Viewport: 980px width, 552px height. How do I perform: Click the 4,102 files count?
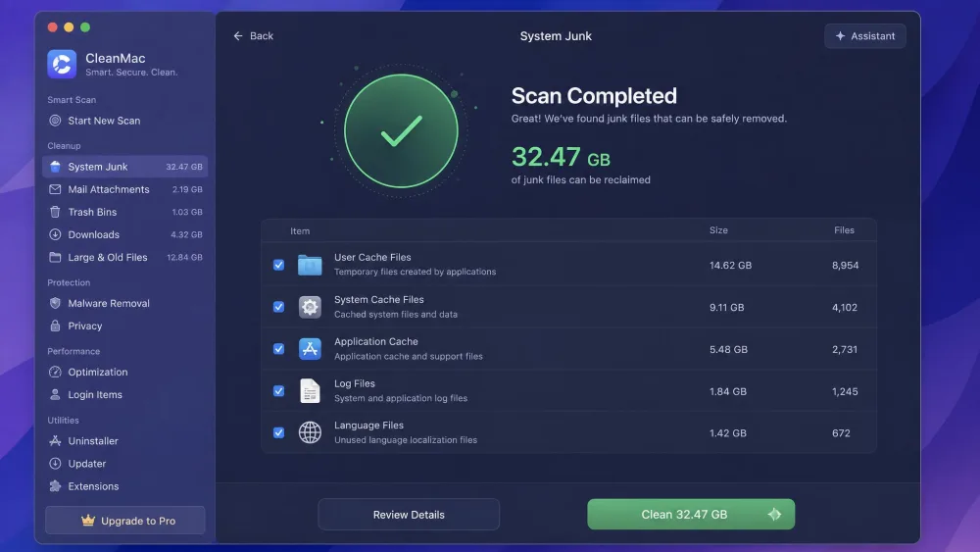[x=845, y=307]
